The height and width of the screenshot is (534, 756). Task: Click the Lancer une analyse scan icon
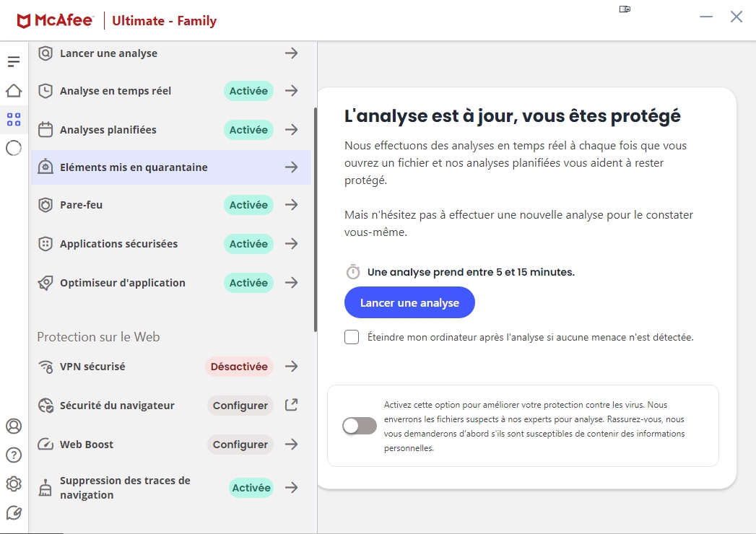(x=45, y=53)
